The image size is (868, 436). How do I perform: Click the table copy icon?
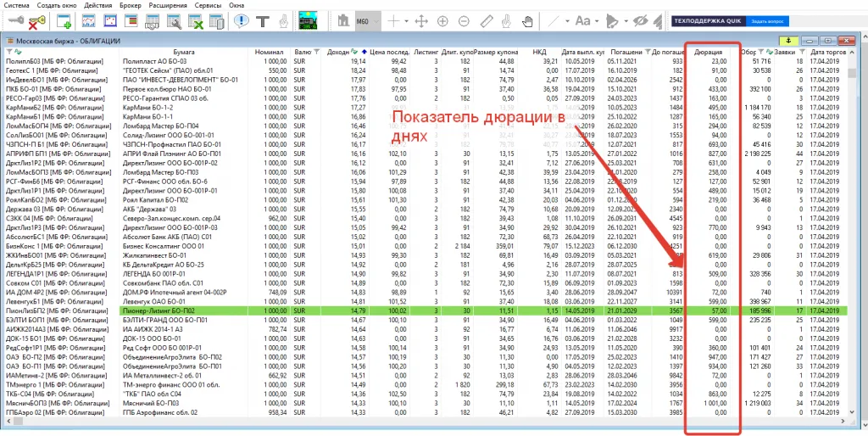pyautogui.click(x=217, y=21)
